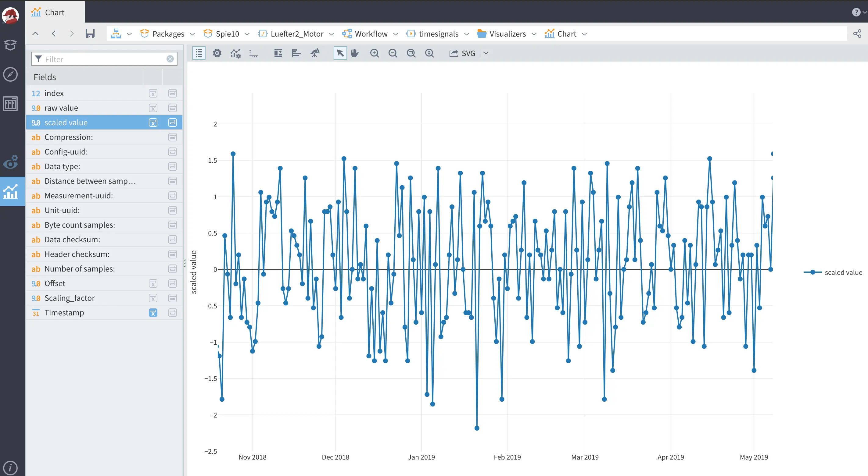Screen dimensions: 868x476
Task: Go forward with right chevron
Action: [72, 34]
